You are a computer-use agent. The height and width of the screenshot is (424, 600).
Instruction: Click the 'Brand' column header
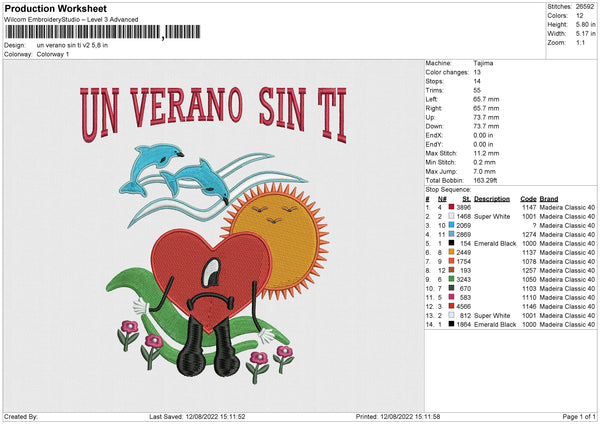(x=549, y=199)
